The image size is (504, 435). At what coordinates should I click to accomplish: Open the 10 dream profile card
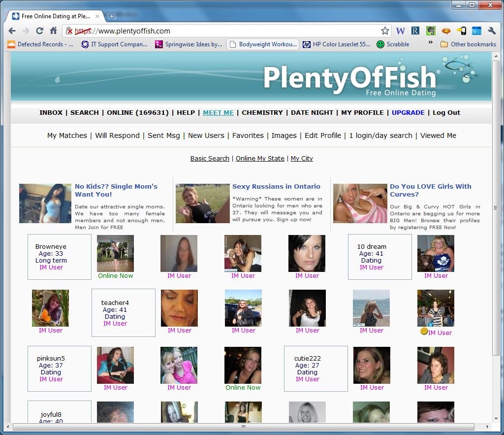(380, 257)
